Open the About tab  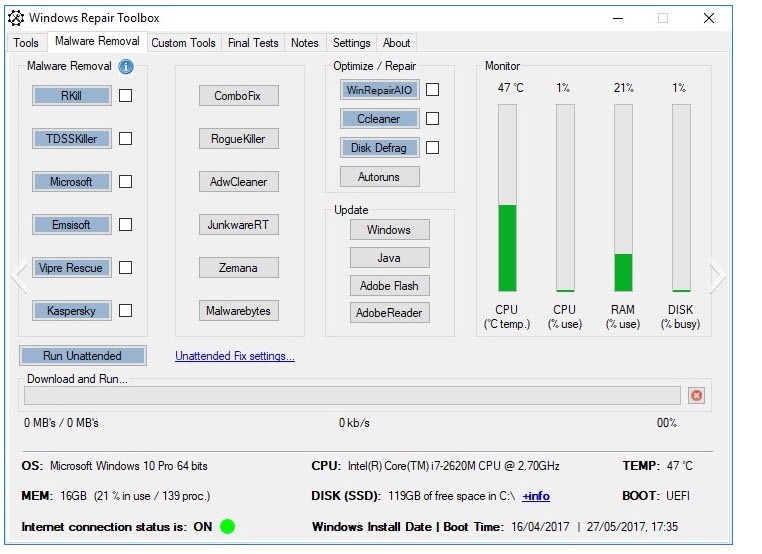tap(397, 43)
